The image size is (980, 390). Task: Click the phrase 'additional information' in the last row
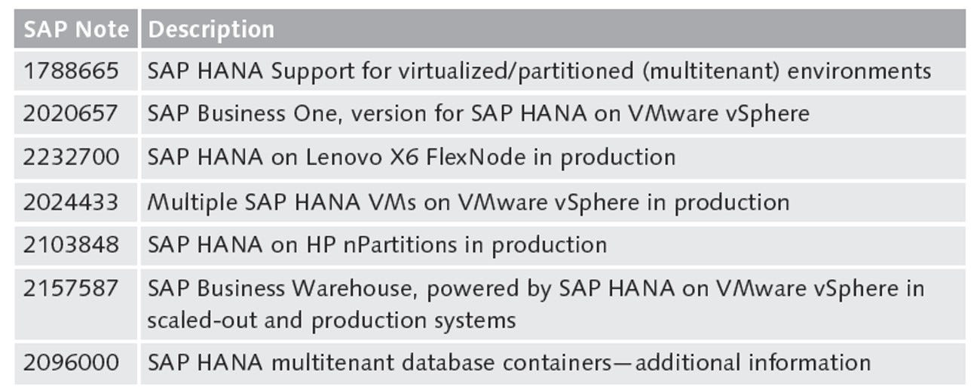(753, 363)
